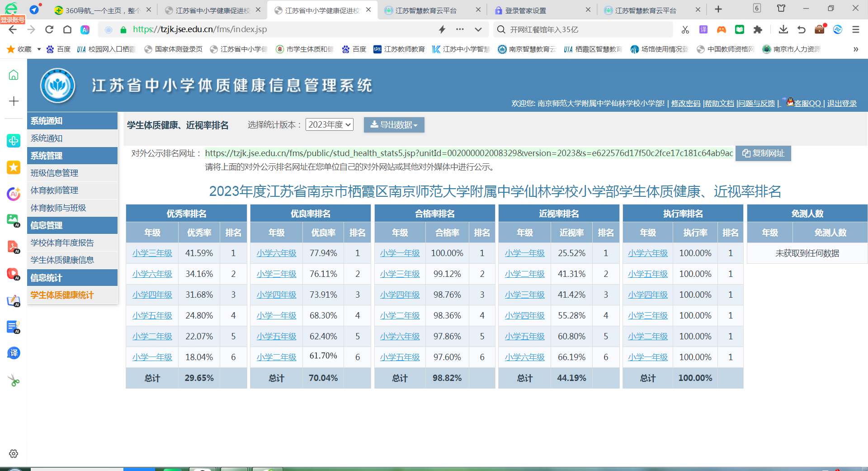The image size is (868, 471).
Task: Click the sidebar home icon
Action: pyautogui.click(x=14, y=75)
